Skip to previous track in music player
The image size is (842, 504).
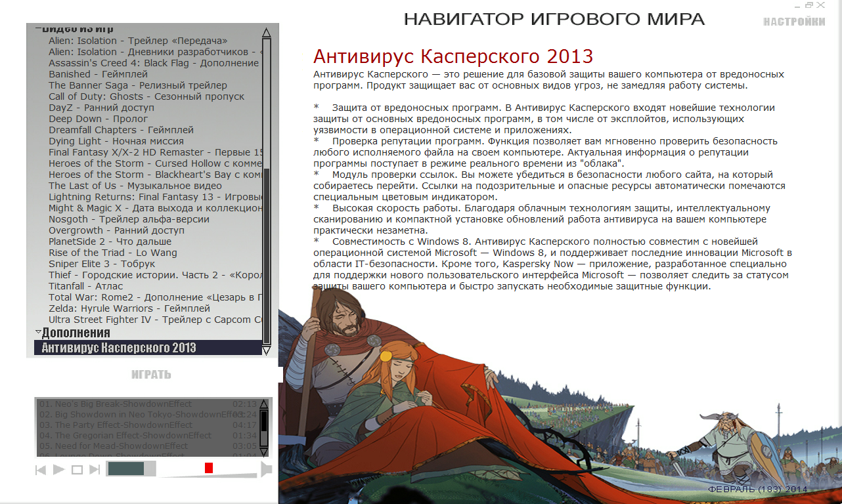(40, 470)
